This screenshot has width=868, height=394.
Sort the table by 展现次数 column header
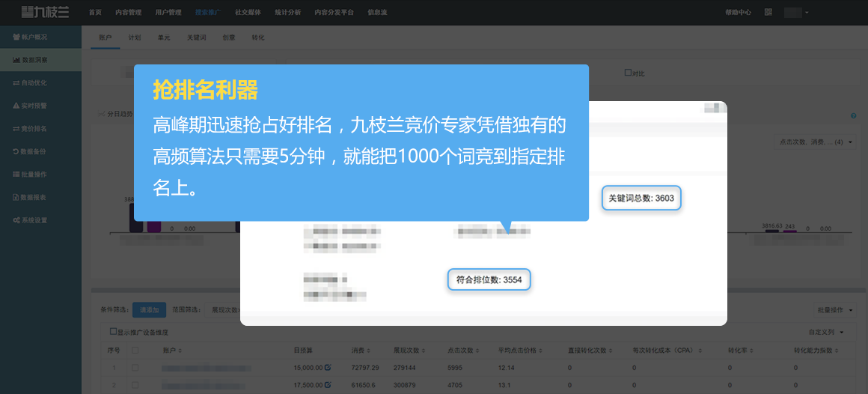click(x=409, y=351)
